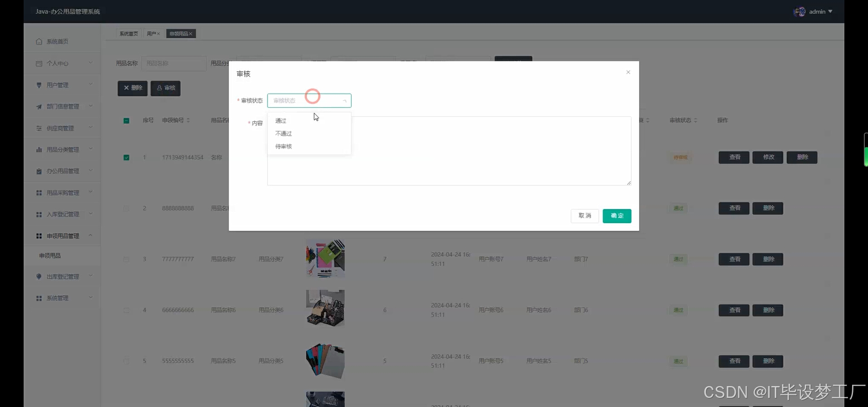
Task: Click the 办公用品管理 clipboard icon
Action: (x=39, y=171)
